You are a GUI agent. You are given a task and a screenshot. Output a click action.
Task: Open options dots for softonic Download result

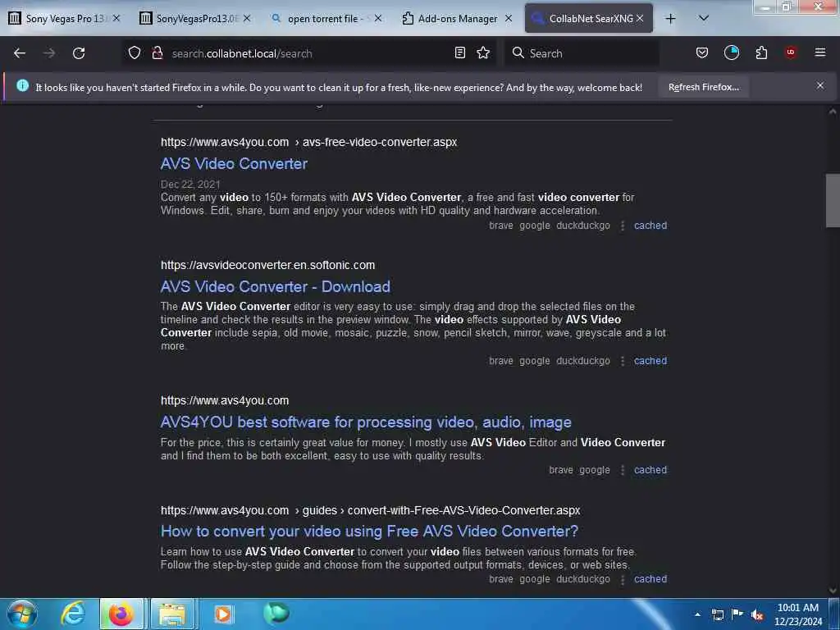point(622,361)
